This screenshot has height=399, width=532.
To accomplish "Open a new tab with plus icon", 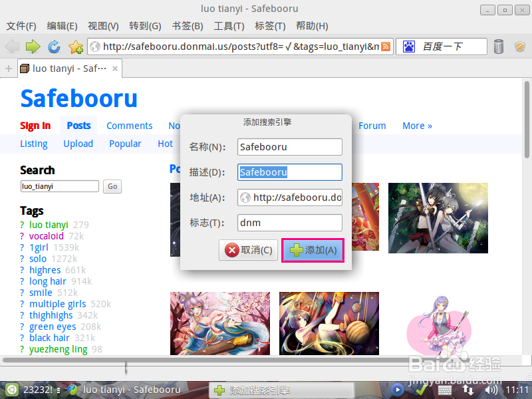I will (x=9, y=68).
